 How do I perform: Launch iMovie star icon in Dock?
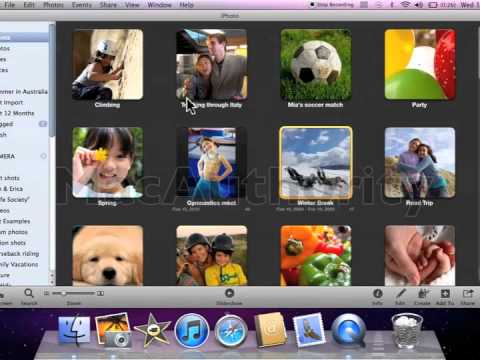coord(152,330)
